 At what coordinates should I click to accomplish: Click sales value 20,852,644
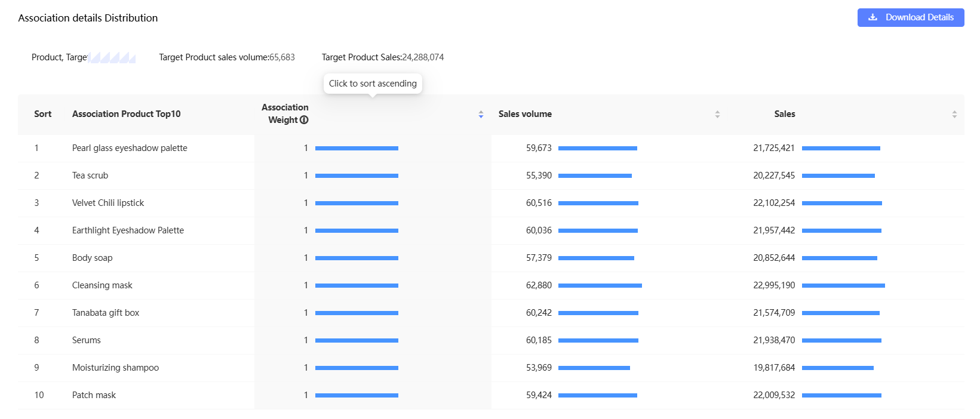[774, 258]
